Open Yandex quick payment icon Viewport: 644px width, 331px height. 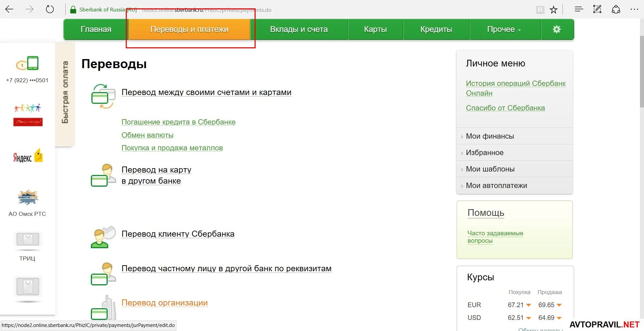[28, 156]
